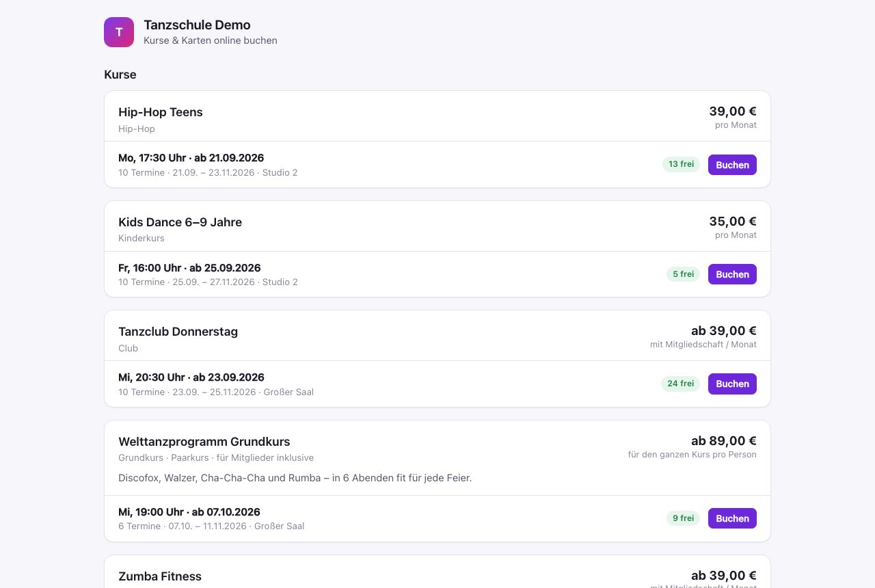The width and height of the screenshot is (875, 588).
Task: Click the Discofox, Walzer course description
Action: [x=295, y=478]
